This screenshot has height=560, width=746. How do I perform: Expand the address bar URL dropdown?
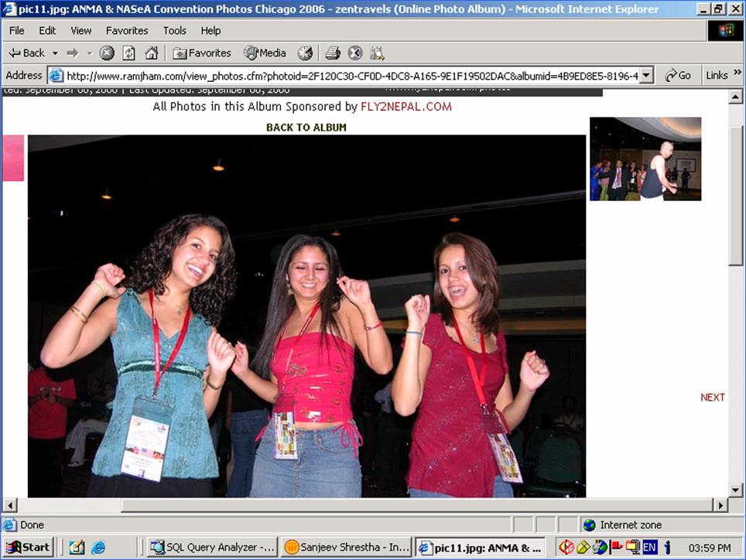(x=647, y=75)
